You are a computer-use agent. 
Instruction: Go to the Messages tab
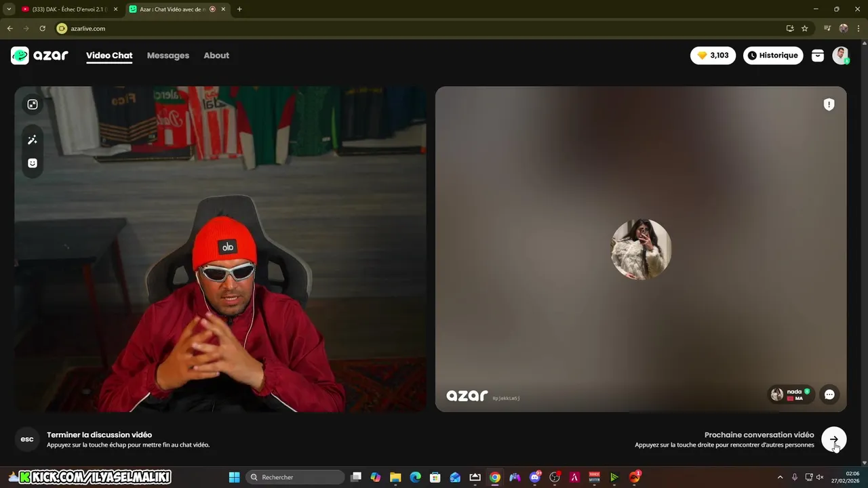point(168,56)
